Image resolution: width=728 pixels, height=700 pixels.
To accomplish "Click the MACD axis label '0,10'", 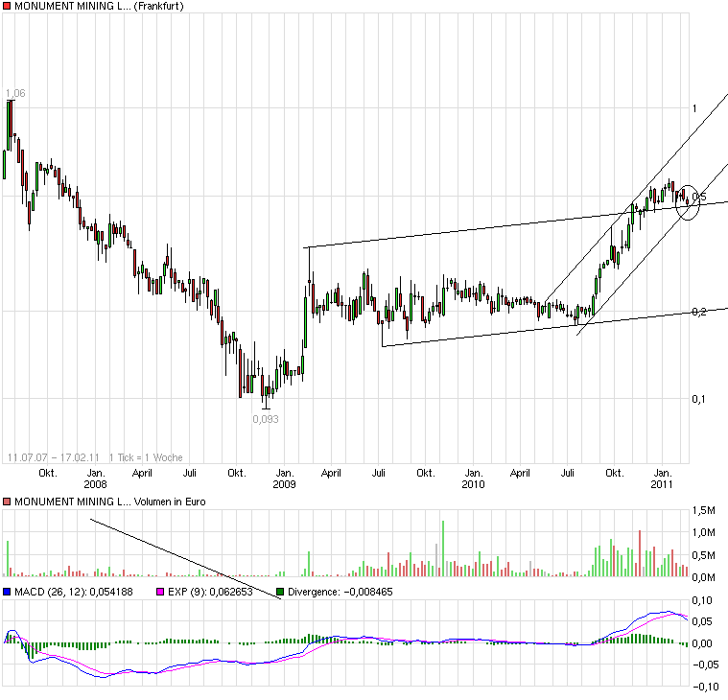I will [702, 600].
